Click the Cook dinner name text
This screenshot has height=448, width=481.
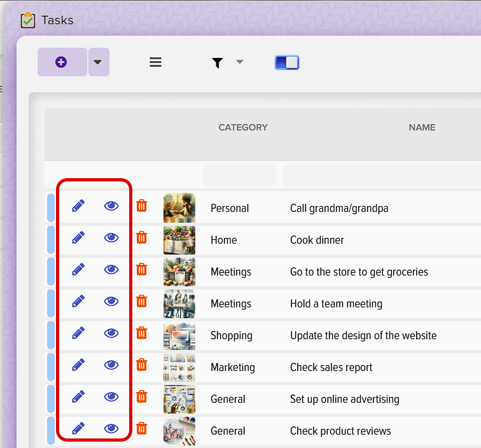click(x=317, y=240)
